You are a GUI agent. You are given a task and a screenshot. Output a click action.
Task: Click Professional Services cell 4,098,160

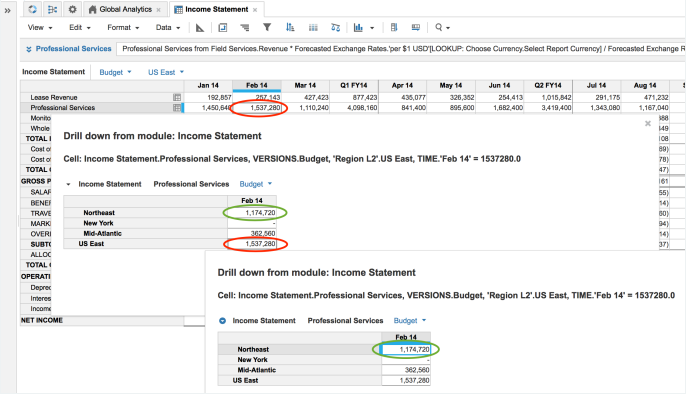point(354,108)
